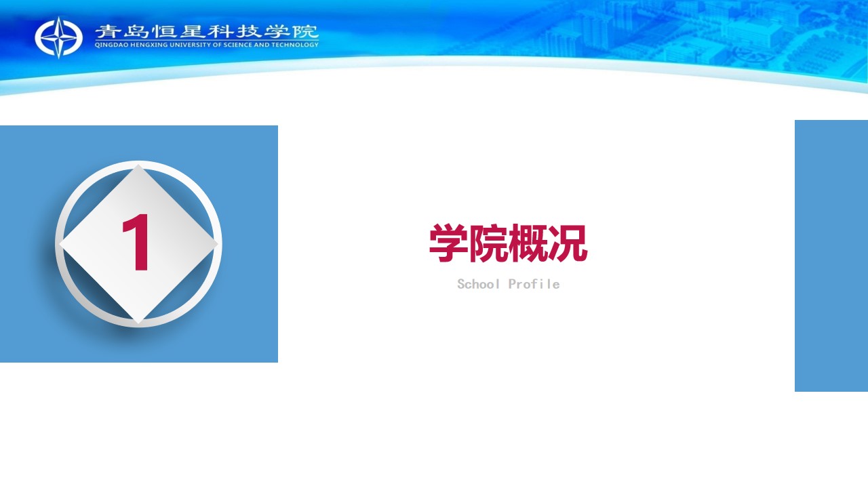Viewport: 868px width, 488px height.
Task: Click the word Profile in the subtitle
Action: click(x=534, y=284)
